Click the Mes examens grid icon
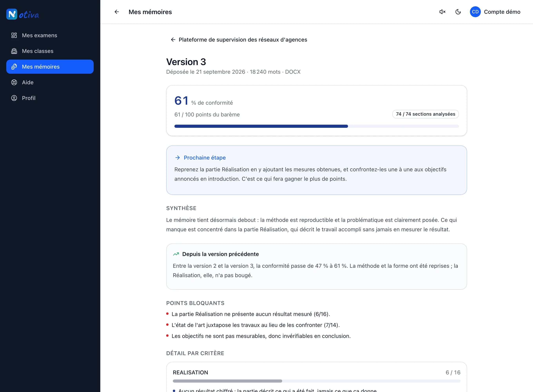This screenshot has width=533, height=392. pos(14,35)
